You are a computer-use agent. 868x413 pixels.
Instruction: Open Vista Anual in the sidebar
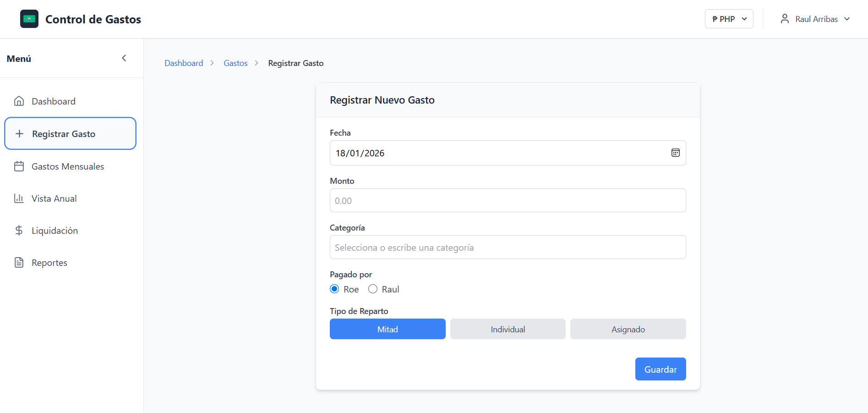coord(70,198)
